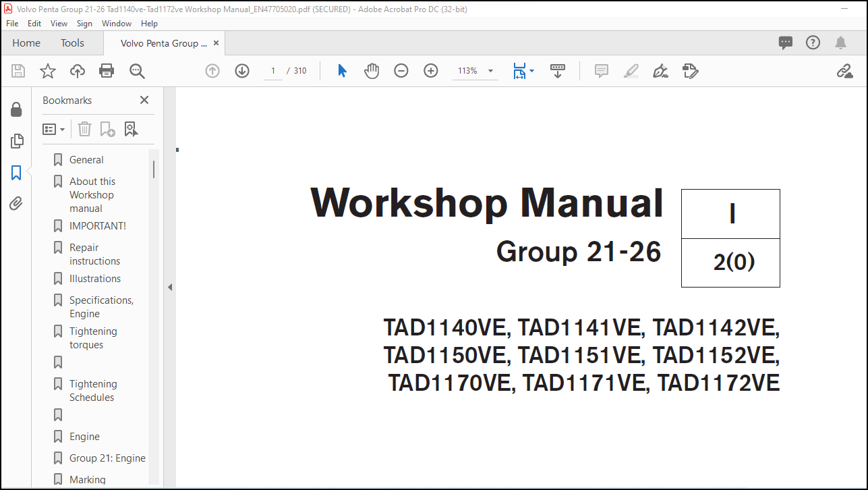Viewport: 868px width, 490px height.
Task: Open the Marking bookmark
Action: (x=88, y=480)
